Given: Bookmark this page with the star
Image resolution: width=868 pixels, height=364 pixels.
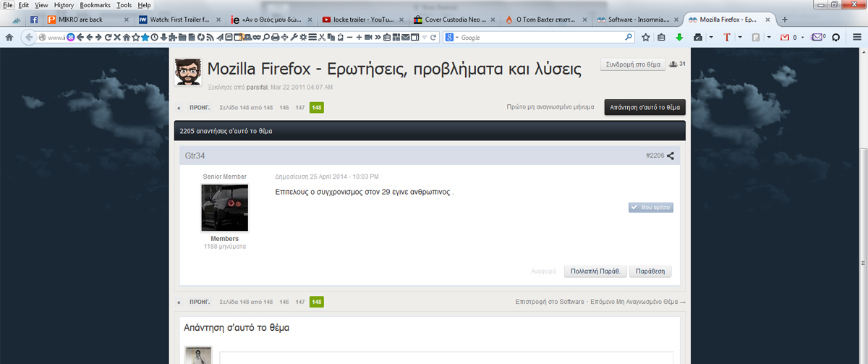Looking at the screenshot, I should 645,37.
